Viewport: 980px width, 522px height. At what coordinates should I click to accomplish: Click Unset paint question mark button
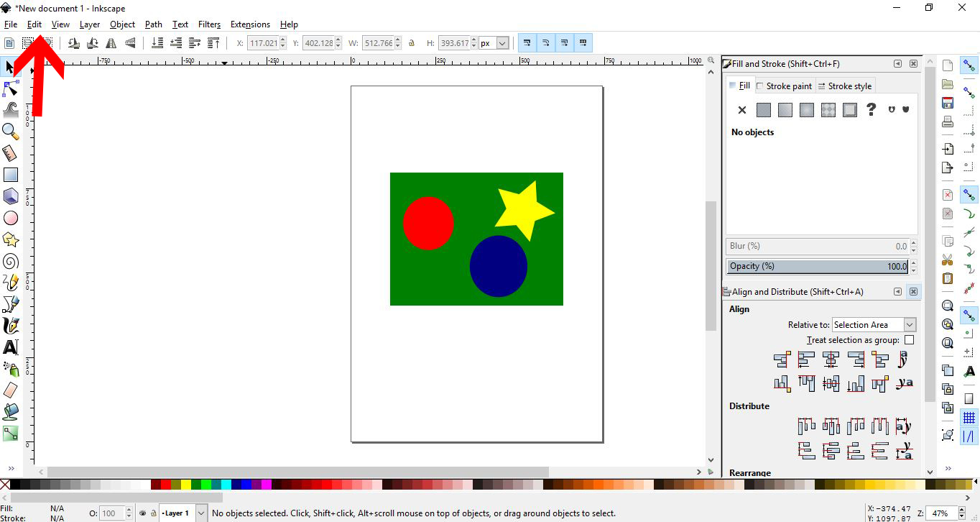(872, 110)
